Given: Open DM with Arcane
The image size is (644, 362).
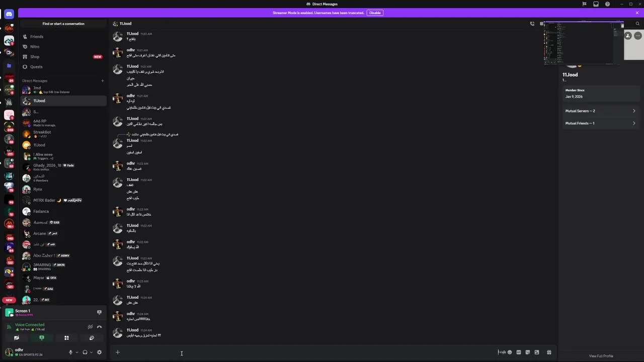Looking at the screenshot, I should pyautogui.click(x=63, y=233).
